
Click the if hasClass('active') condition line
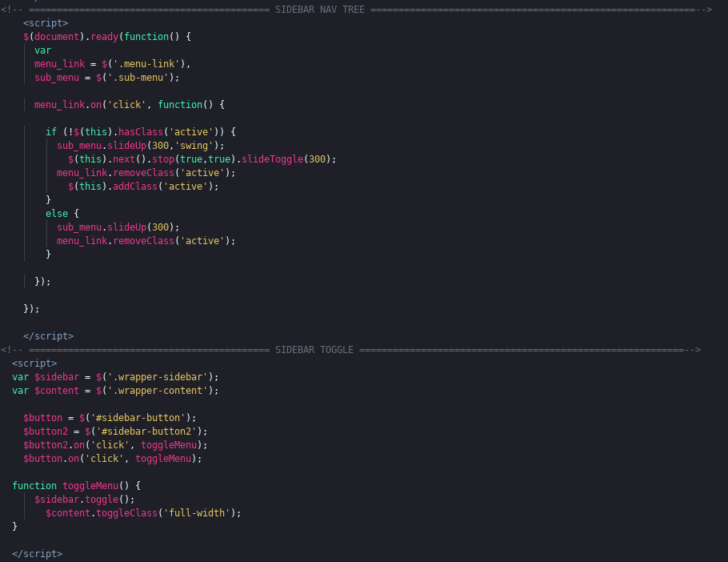141,132
